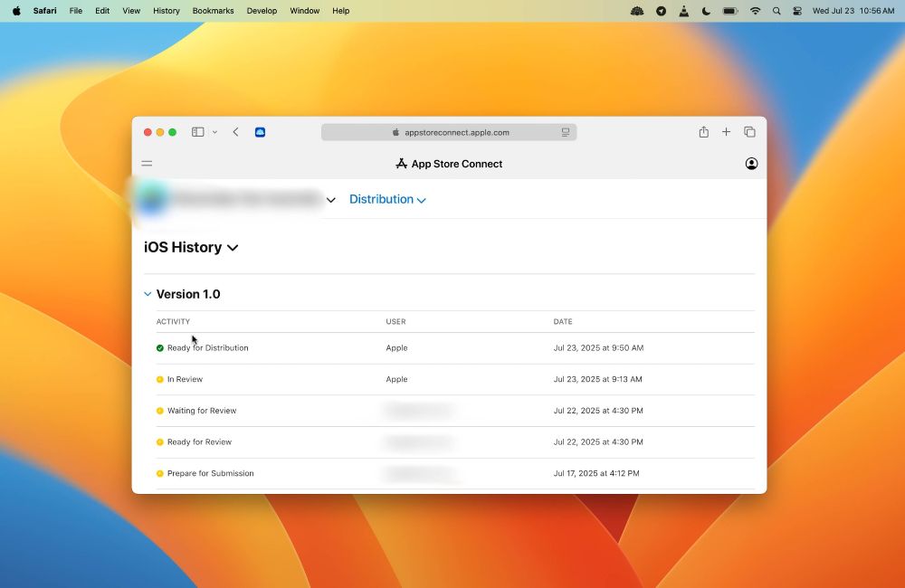Screen dimensions: 905x588
Task: Go back to the previous page
Action: click(x=235, y=132)
